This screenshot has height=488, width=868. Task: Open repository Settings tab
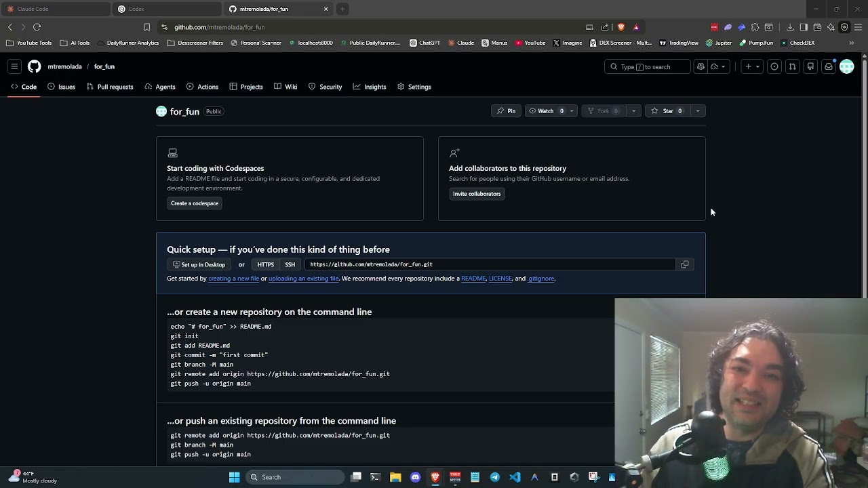414,87
